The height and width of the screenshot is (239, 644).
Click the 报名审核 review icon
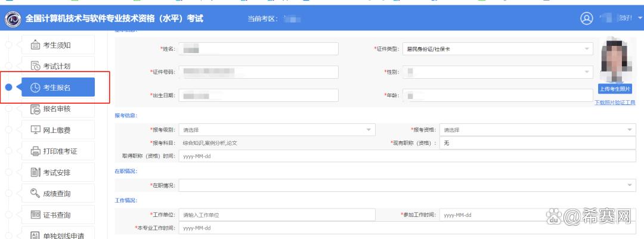pyautogui.click(x=35, y=109)
